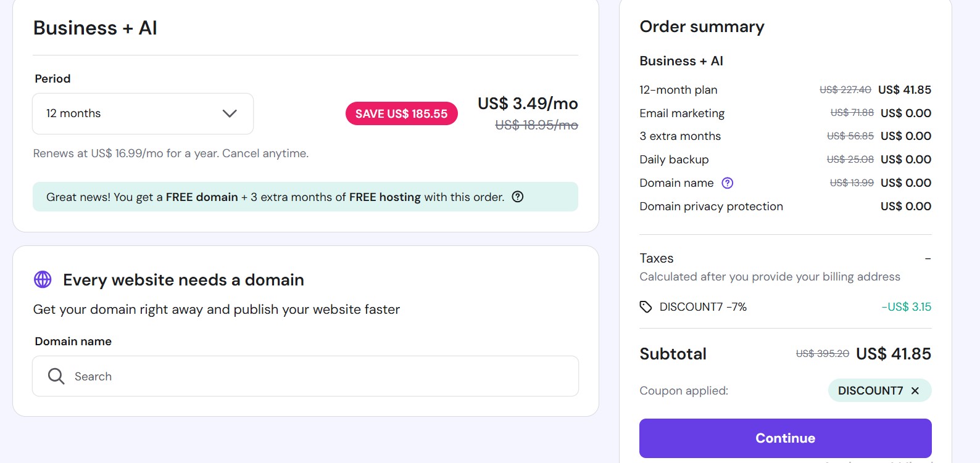Click the coupon tag icon beside DISCOUNT7 -7%
This screenshot has width=980, height=463.
pos(646,307)
